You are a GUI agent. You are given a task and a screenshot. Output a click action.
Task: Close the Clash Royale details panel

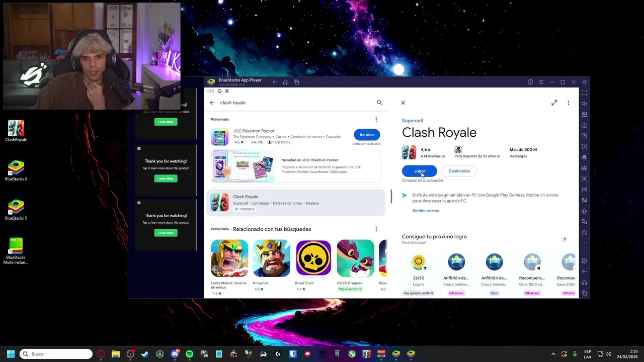(403, 103)
